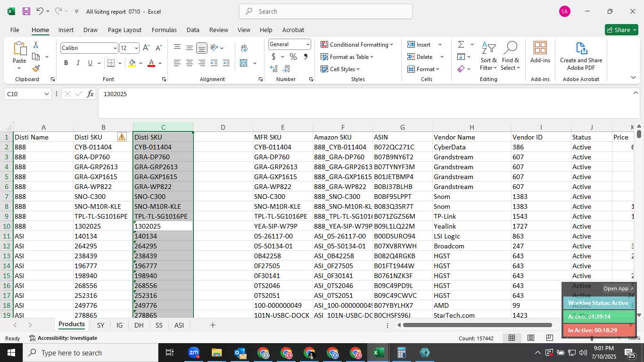Open the Add-ins icon
Viewport: 644px width, 362px height.
(x=540, y=52)
